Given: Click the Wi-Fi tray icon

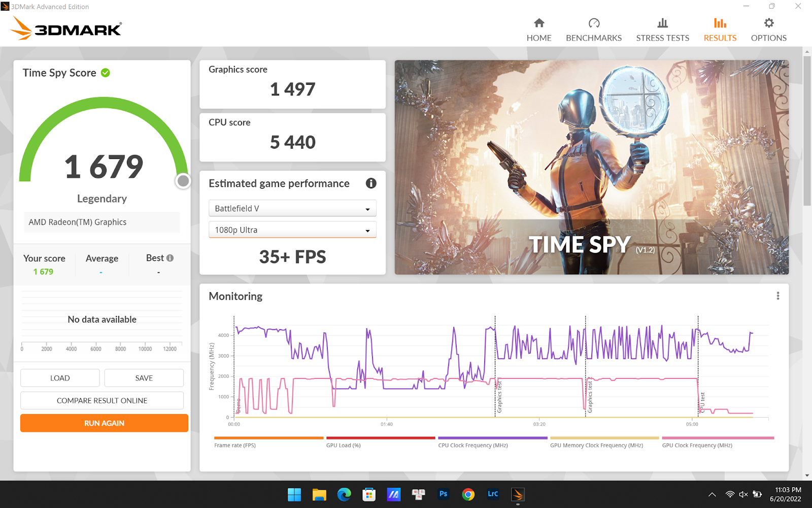Looking at the screenshot, I should coord(730,494).
